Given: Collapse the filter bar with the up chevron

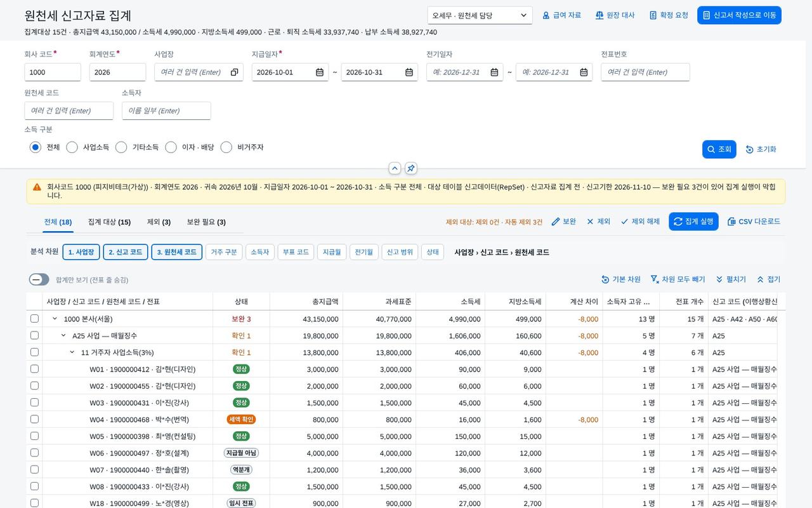Looking at the screenshot, I should tap(395, 168).
